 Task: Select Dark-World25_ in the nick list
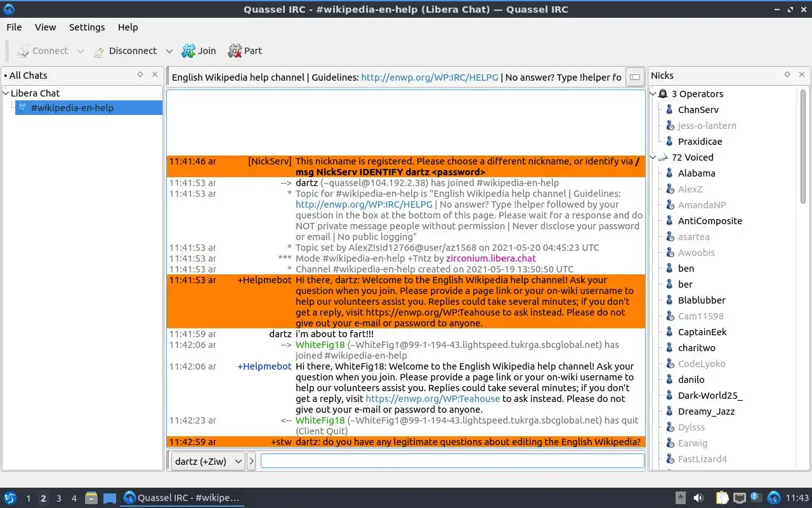pos(710,396)
